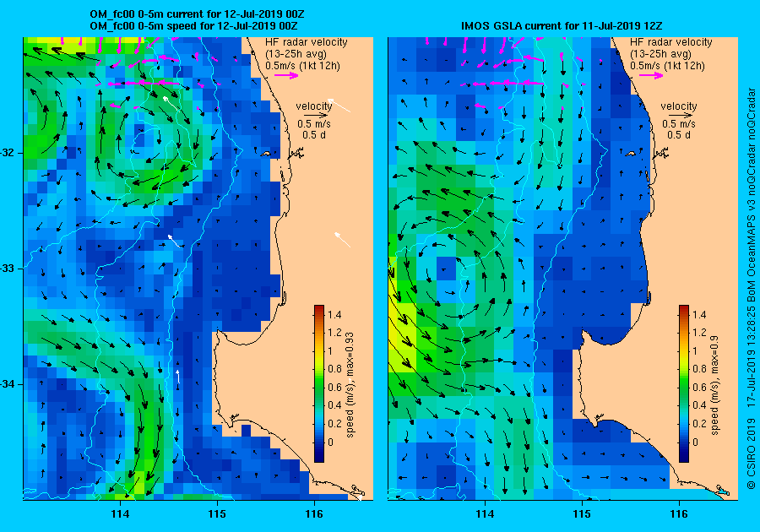Click the 'velocity' legend label on left map

pos(314,106)
